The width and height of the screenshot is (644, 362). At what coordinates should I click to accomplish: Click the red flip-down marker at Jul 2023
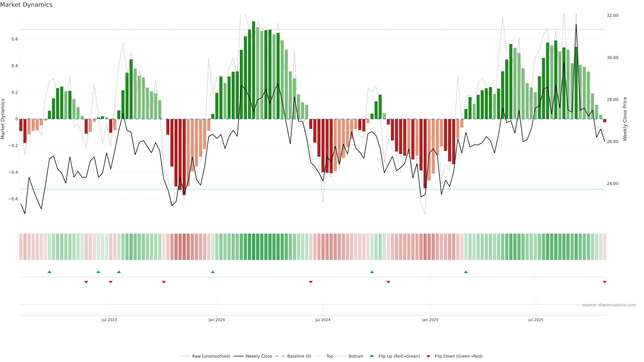(x=111, y=282)
